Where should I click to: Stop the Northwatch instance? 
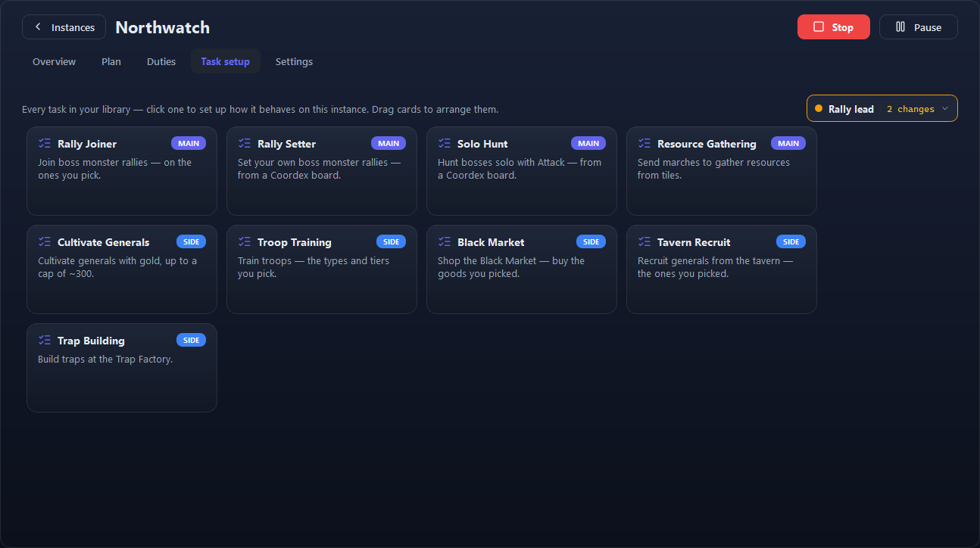tap(834, 26)
